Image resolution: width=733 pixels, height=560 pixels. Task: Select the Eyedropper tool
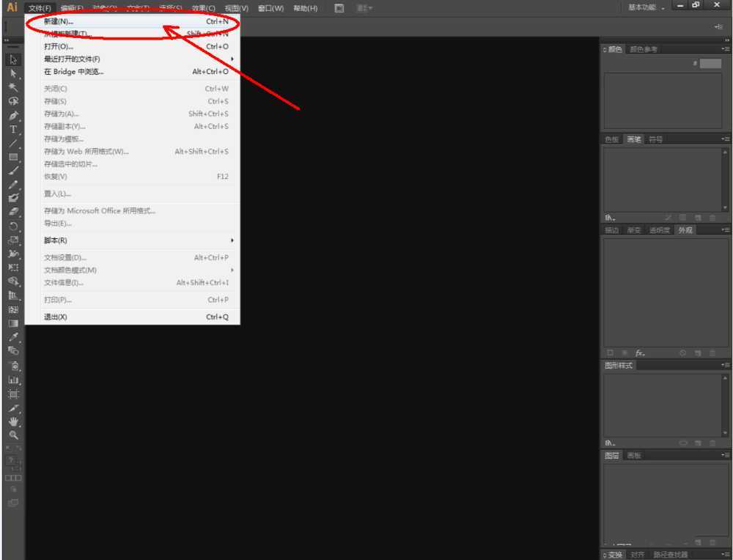point(13,337)
